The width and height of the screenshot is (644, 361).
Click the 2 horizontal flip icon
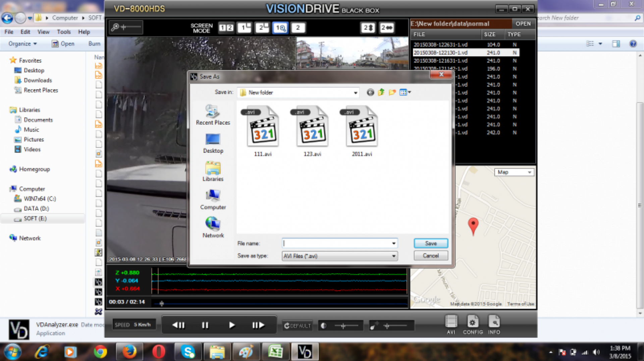[x=386, y=27]
